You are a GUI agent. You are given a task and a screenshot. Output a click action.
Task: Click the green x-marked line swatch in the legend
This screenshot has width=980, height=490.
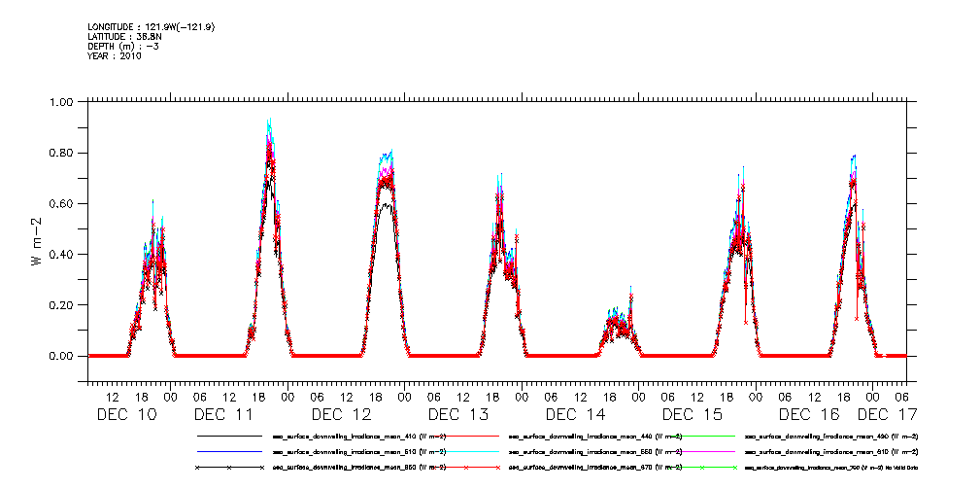[x=701, y=468]
